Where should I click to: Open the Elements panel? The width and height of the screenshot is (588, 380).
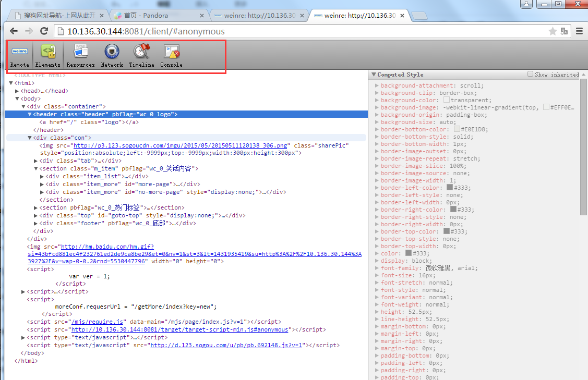pos(47,55)
